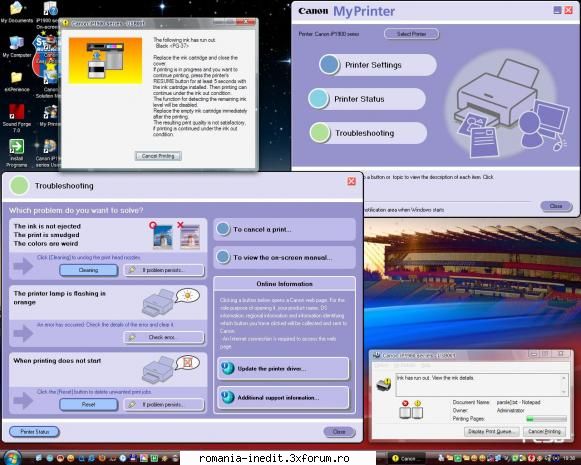581x465 pixels.
Task: Click printer illustration beside 'When printing does not start'
Action: pos(170,369)
